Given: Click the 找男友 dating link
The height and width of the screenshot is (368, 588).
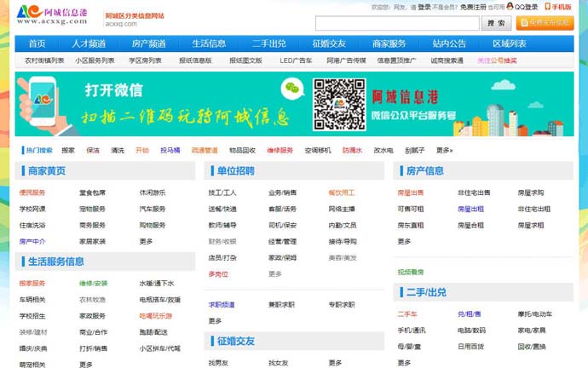Looking at the screenshot, I should [218, 363].
